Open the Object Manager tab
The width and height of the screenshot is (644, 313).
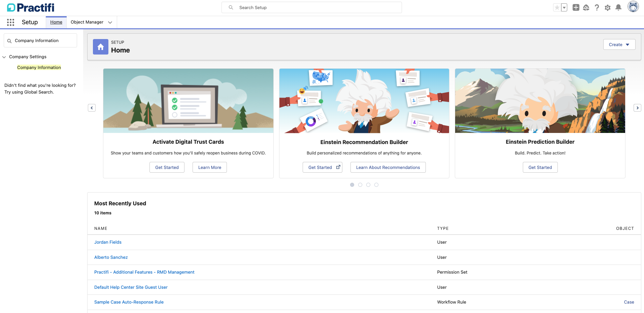[x=87, y=22]
